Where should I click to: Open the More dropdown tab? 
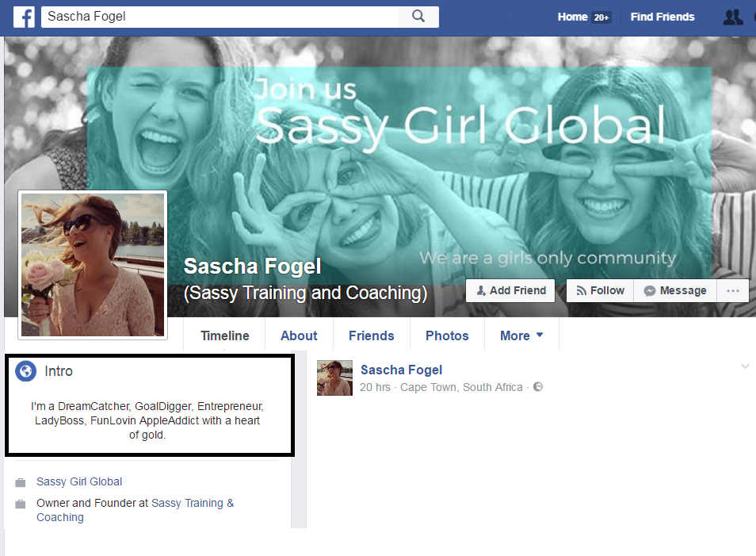coord(521,336)
